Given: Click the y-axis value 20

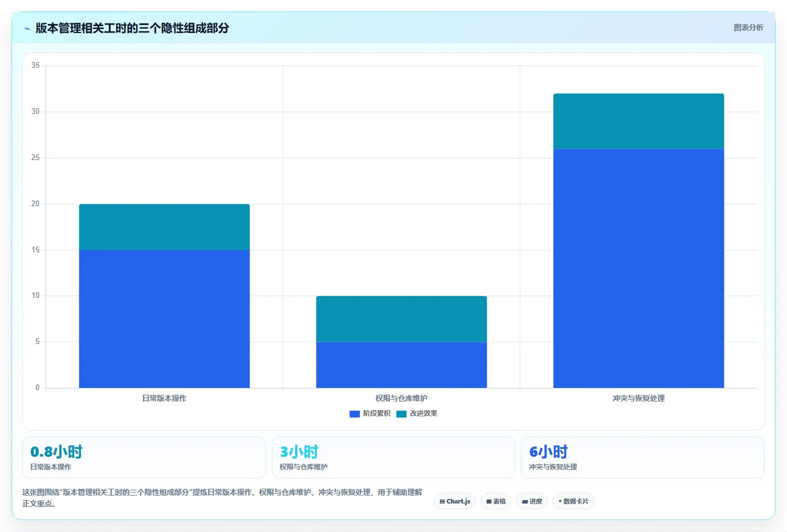Looking at the screenshot, I should click(x=35, y=204).
